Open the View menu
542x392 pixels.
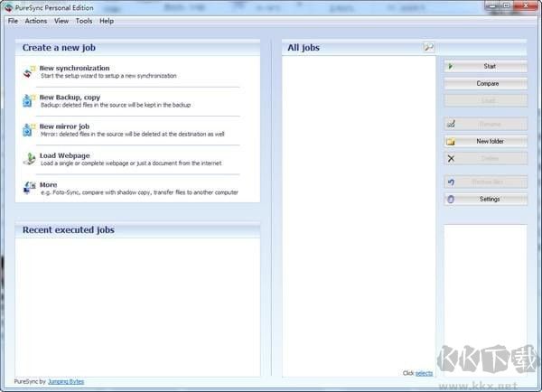[61, 21]
